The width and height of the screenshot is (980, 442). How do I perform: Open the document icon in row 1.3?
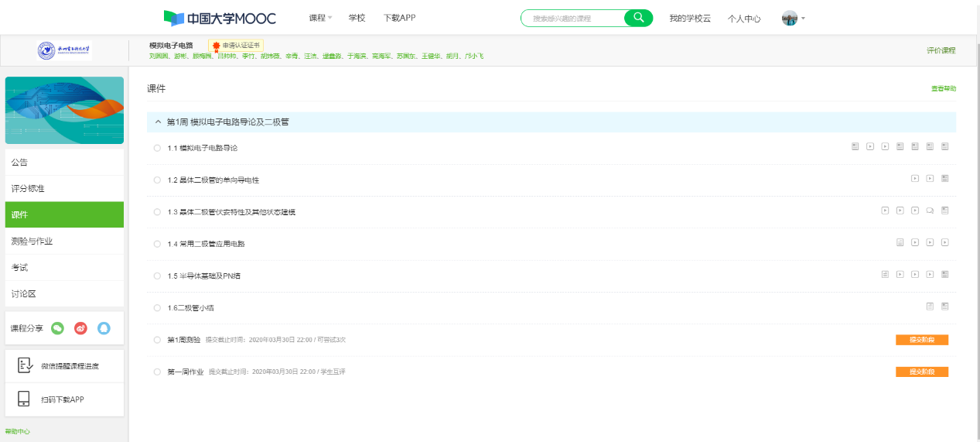pyautogui.click(x=945, y=211)
